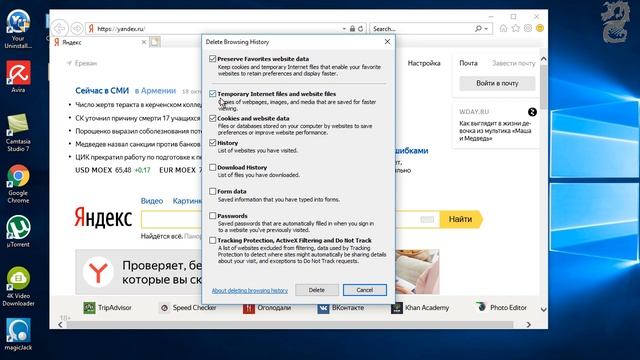Close the Яндекс tab

[144, 42]
